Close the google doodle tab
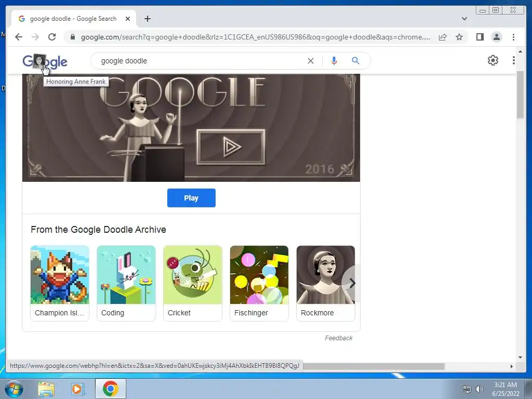The image size is (532, 399). tap(128, 19)
